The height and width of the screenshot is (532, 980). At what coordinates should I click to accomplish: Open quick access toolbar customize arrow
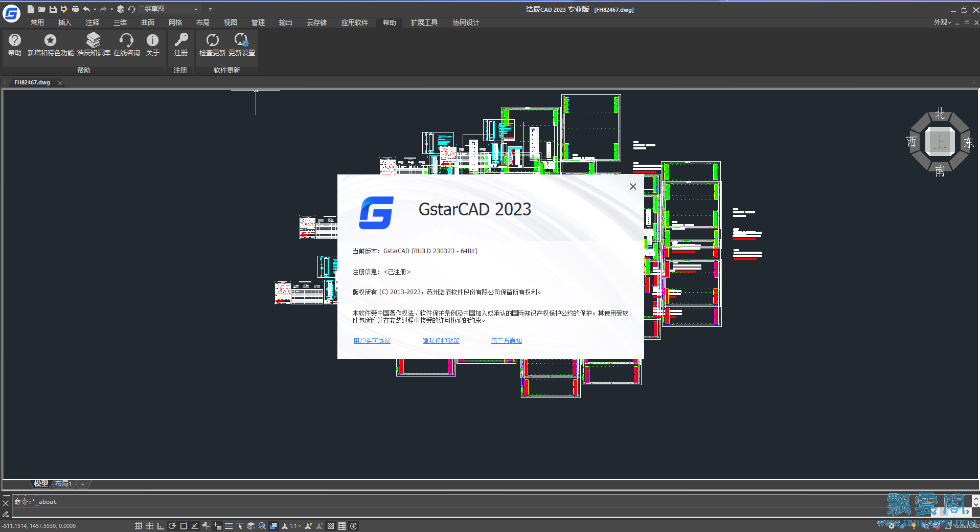[x=210, y=9]
